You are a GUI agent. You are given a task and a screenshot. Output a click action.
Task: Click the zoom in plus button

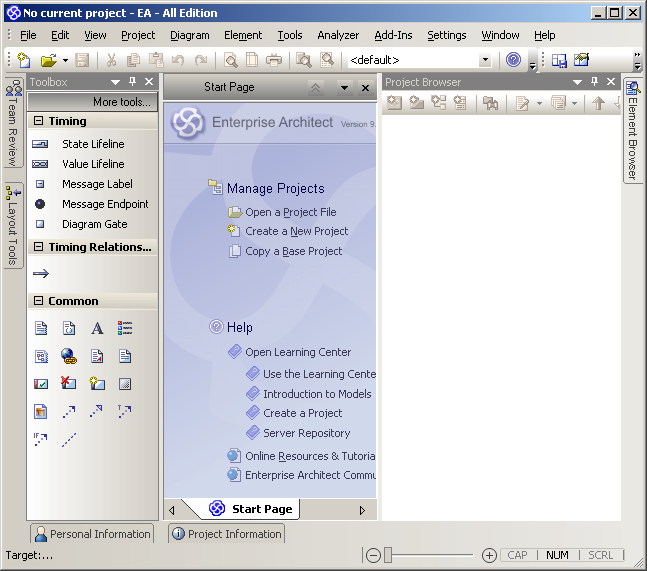pyautogui.click(x=489, y=555)
